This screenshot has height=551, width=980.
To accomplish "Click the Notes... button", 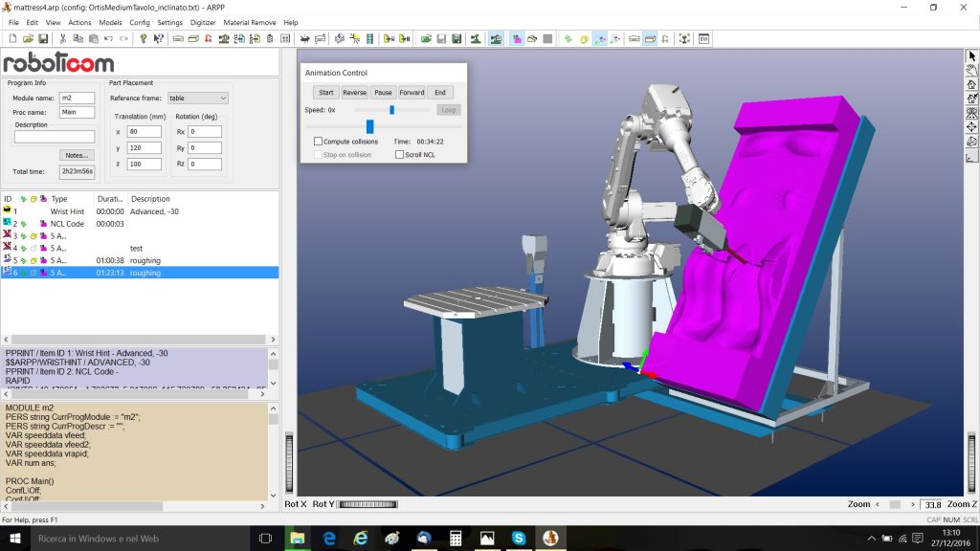I will coord(77,155).
